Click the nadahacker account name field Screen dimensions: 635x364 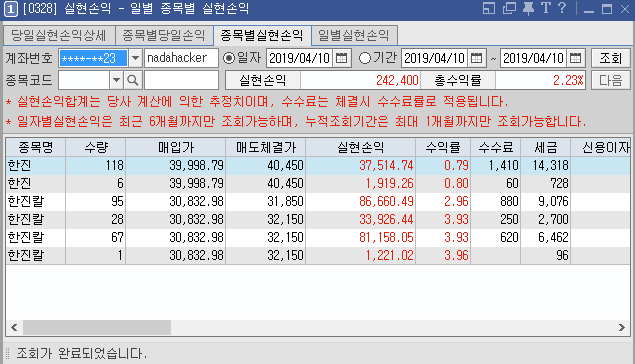181,58
